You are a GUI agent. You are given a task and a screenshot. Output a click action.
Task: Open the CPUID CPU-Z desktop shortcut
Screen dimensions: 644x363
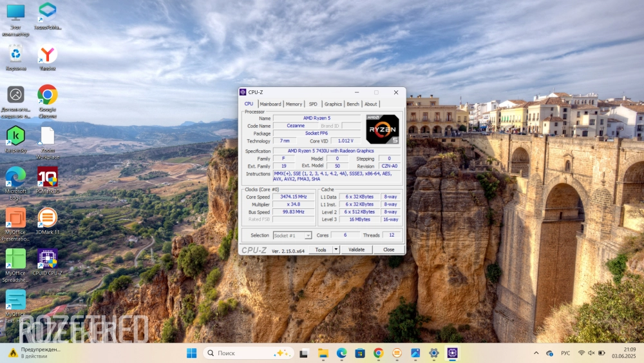click(47, 259)
